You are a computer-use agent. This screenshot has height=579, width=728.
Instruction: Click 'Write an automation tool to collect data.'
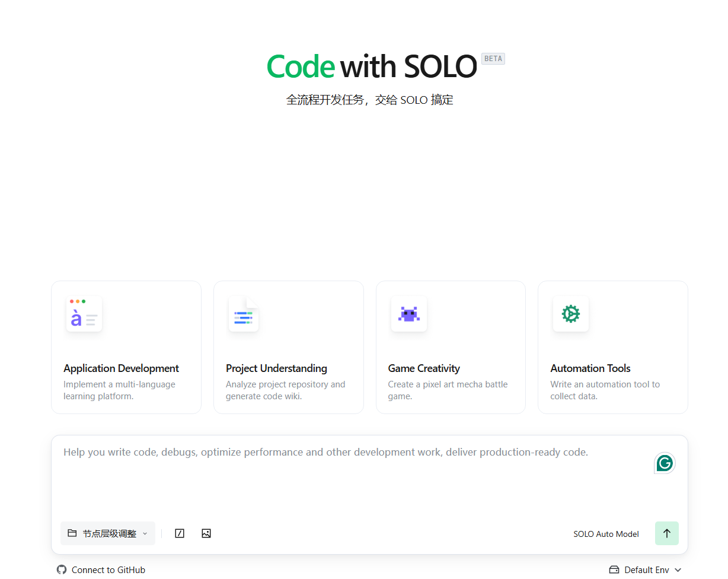605,390
